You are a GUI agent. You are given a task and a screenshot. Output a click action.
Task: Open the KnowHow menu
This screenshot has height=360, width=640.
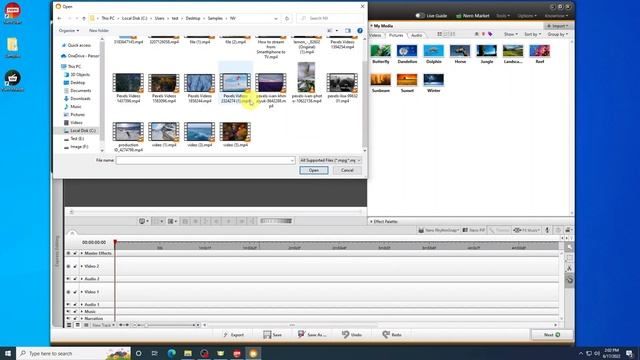[x=556, y=16]
